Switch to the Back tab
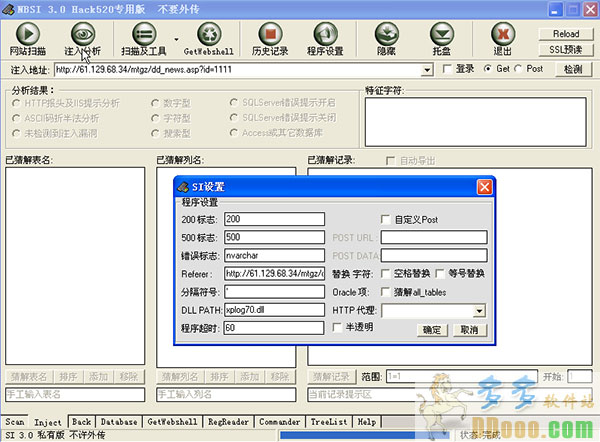Viewport: 600px width, 442px height. (82, 422)
